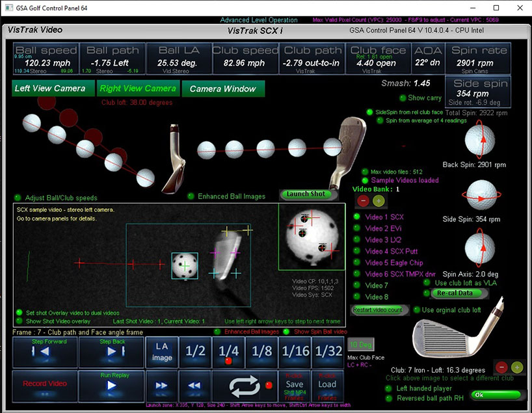This screenshot has height=413, width=532.
Task: Click the Step Forward frame button
Action: click(x=44, y=352)
